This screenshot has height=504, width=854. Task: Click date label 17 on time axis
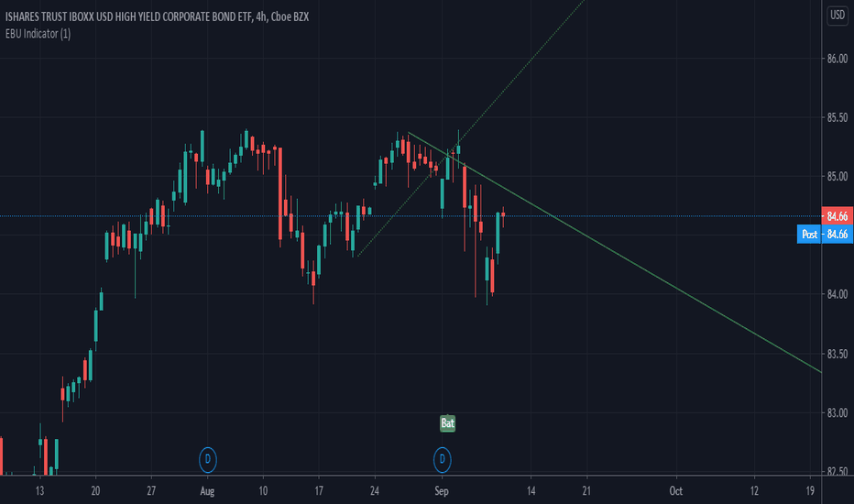point(319,491)
